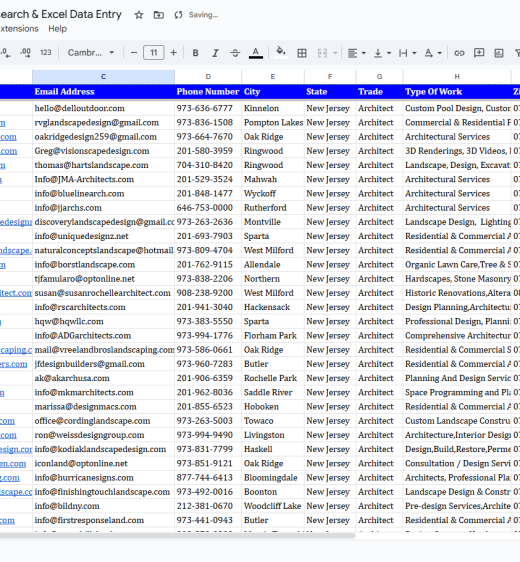Select phone cell 877-744-6413

[208, 478]
